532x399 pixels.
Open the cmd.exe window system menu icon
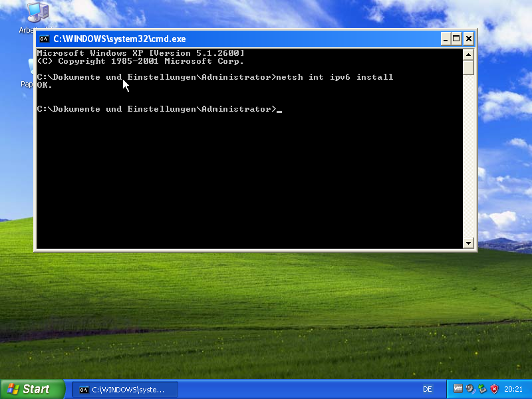pos(44,39)
